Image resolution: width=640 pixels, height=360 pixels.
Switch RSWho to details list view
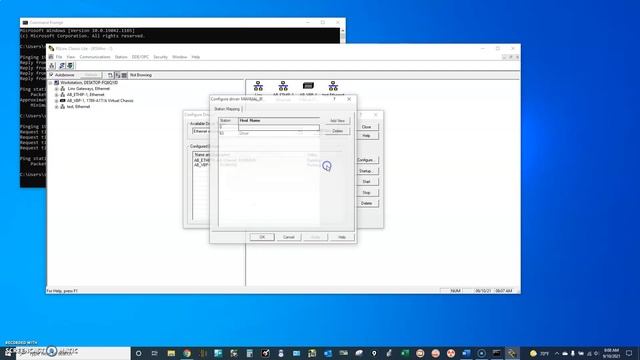click(124, 75)
